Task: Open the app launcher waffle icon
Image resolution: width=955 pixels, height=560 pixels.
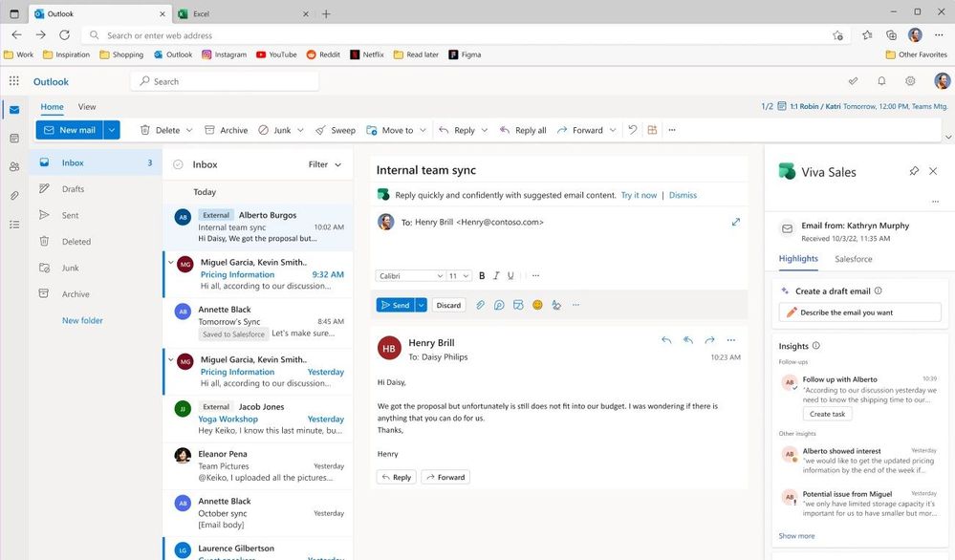Action: (x=14, y=81)
